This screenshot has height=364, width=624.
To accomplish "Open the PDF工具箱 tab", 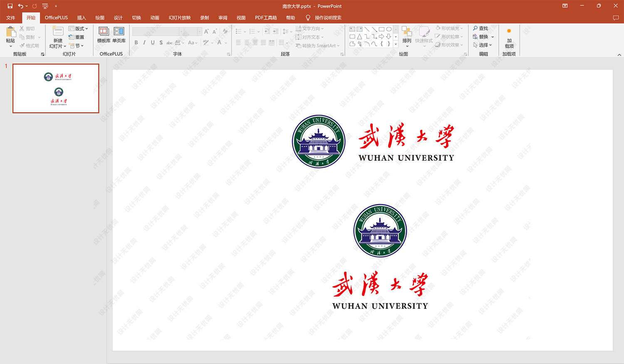I will tap(266, 18).
